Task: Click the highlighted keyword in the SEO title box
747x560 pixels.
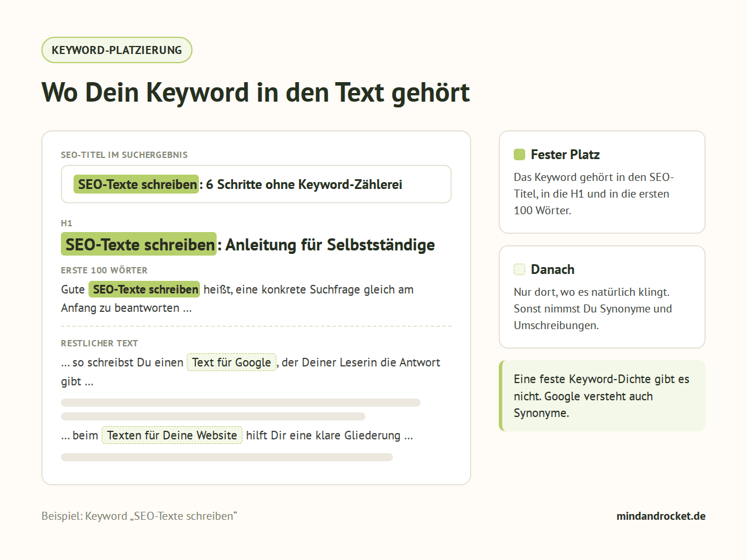Action: click(x=136, y=184)
